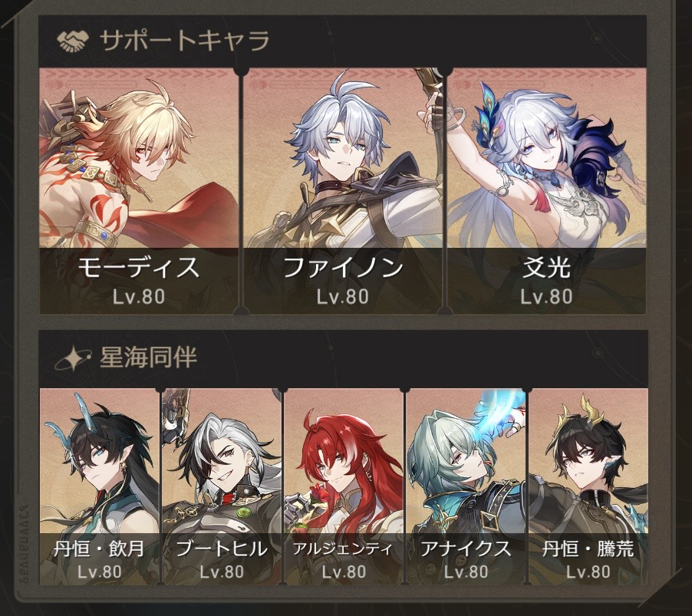692x616 pixels.
Task: Click the 爻光 name label
Action: (546, 268)
